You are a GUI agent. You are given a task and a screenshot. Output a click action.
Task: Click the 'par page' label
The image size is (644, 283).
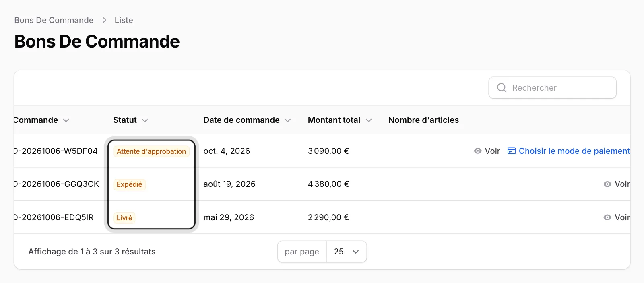[302, 252]
